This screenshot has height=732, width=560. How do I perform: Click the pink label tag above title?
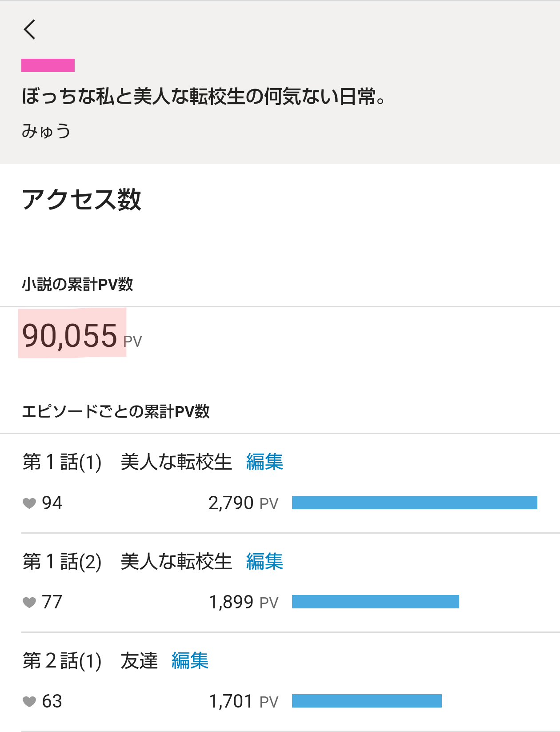48,65
